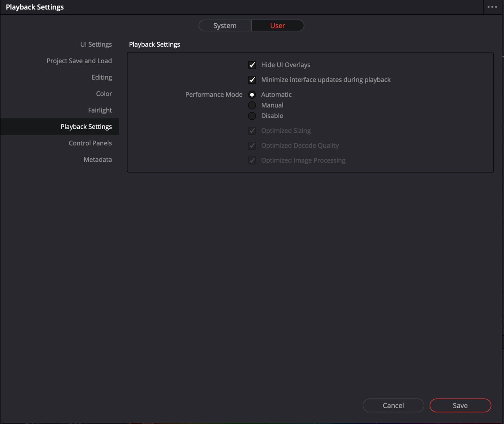Open the options menu via three-dots icon
This screenshot has height=424, width=504.
493,7
